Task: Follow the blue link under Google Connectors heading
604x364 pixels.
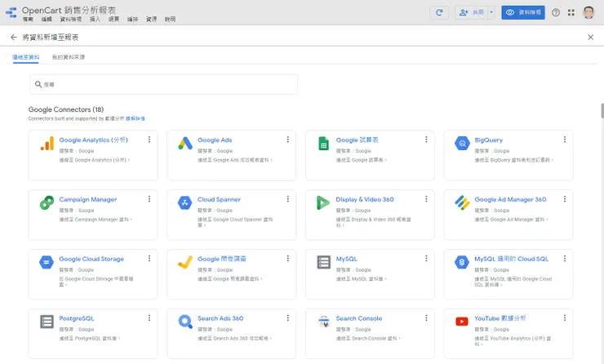Action: (x=135, y=118)
